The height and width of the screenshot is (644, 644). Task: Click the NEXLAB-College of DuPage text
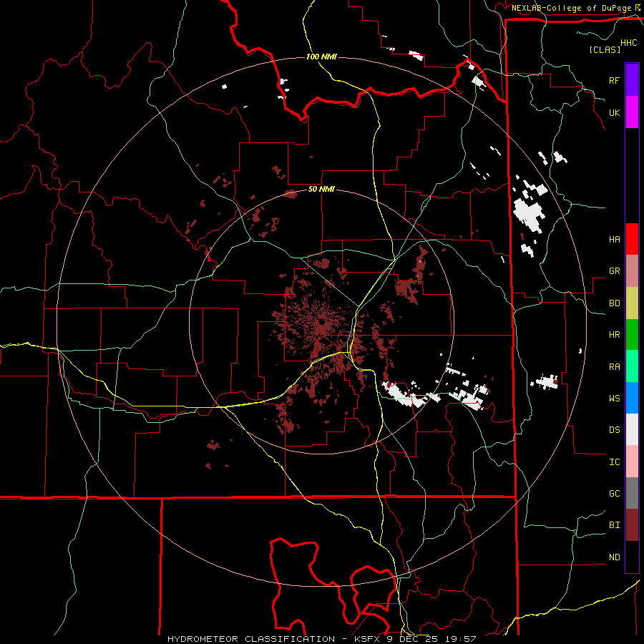571,8
